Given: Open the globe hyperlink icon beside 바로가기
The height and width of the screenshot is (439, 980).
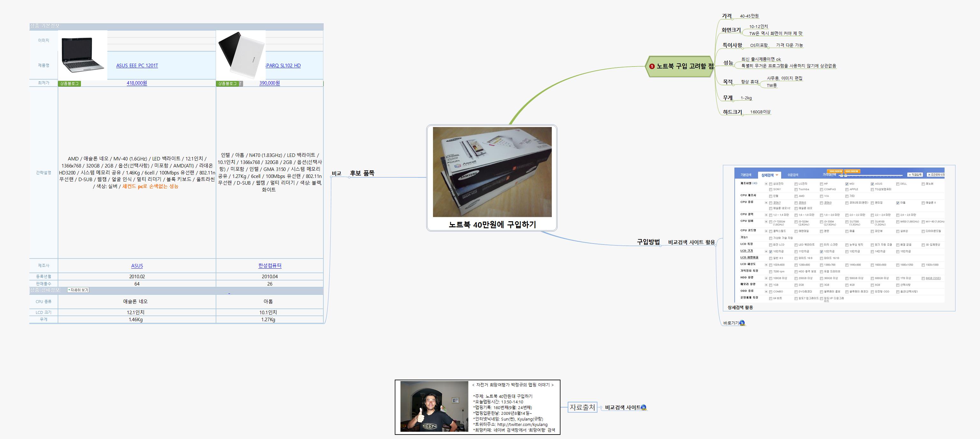Looking at the screenshot, I should 742,323.
